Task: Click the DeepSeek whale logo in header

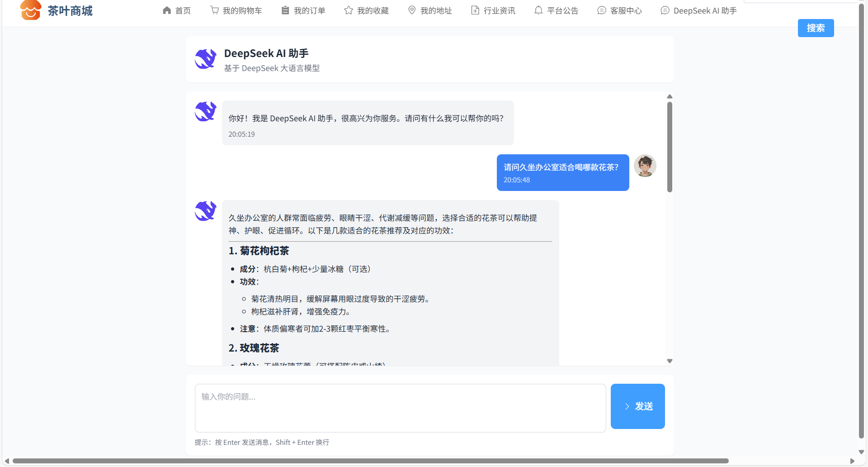Action: (x=206, y=59)
